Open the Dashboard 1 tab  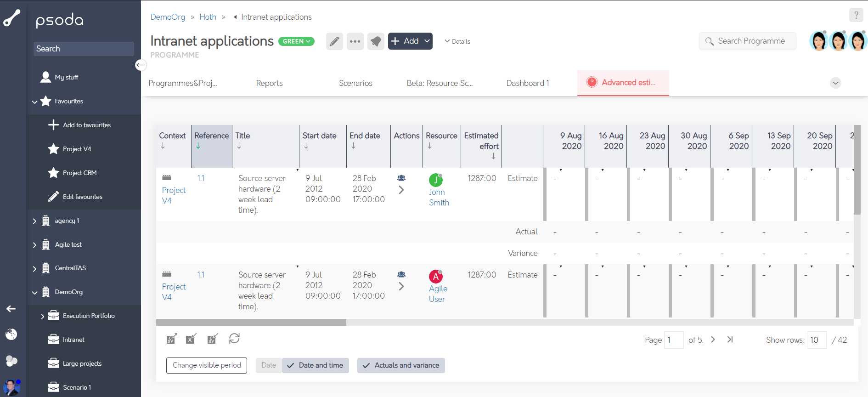527,83
